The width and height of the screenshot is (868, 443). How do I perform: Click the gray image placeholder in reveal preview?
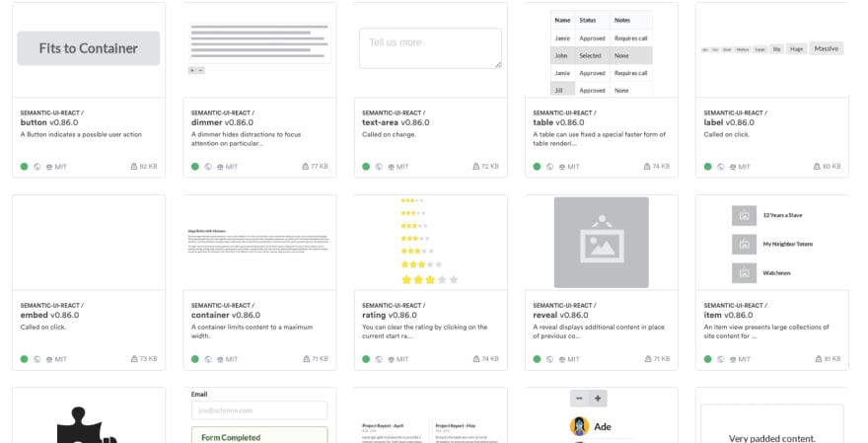click(x=601, y=242)
